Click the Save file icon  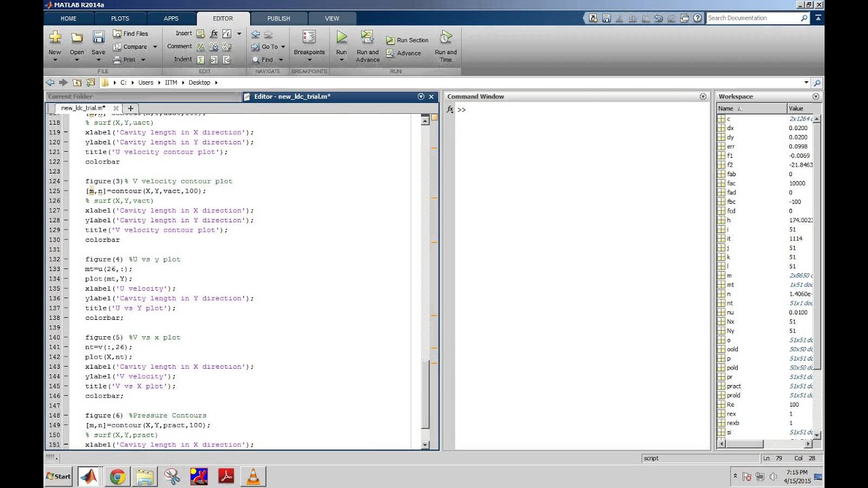(x=98, y=38)
